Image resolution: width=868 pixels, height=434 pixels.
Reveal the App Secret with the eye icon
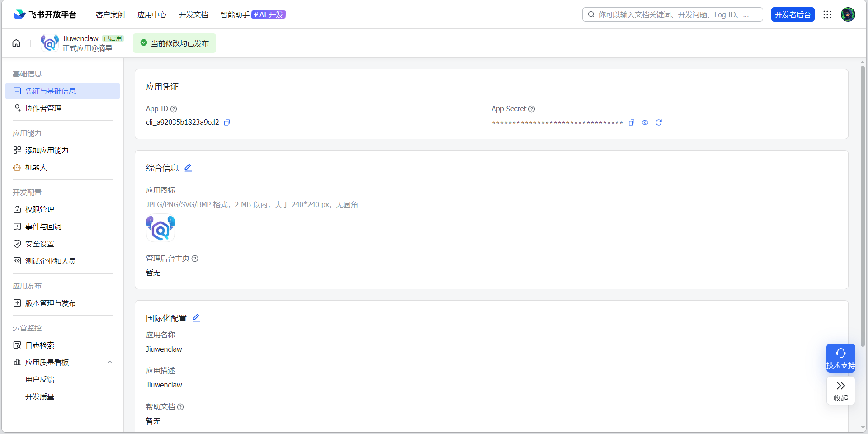click(x=645, y=123)
